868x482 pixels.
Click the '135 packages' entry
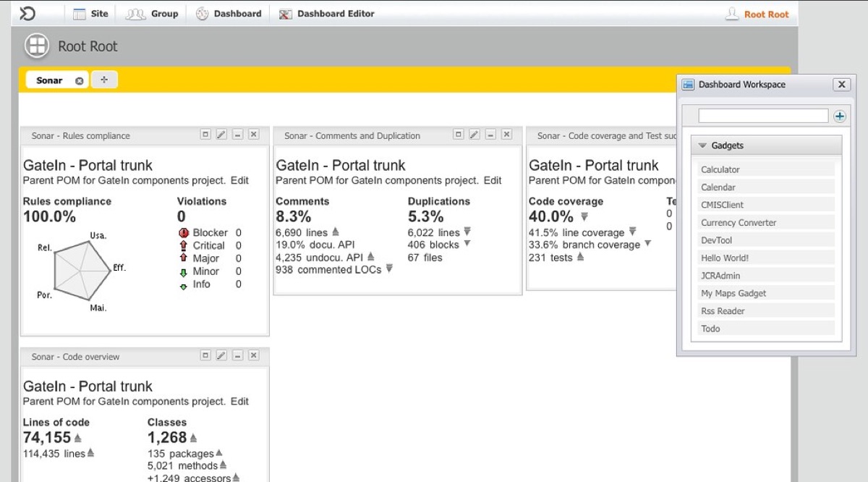(x=181, y=454)
